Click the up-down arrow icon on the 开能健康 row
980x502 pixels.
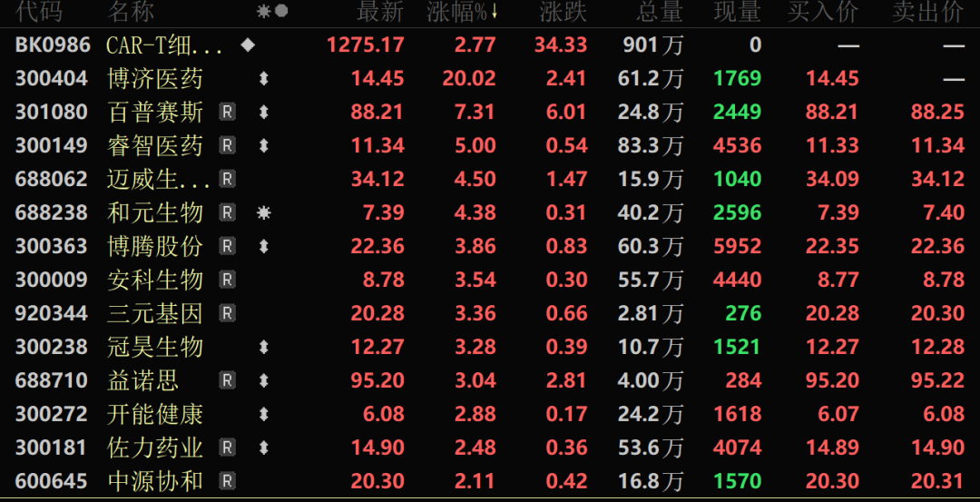264,414
